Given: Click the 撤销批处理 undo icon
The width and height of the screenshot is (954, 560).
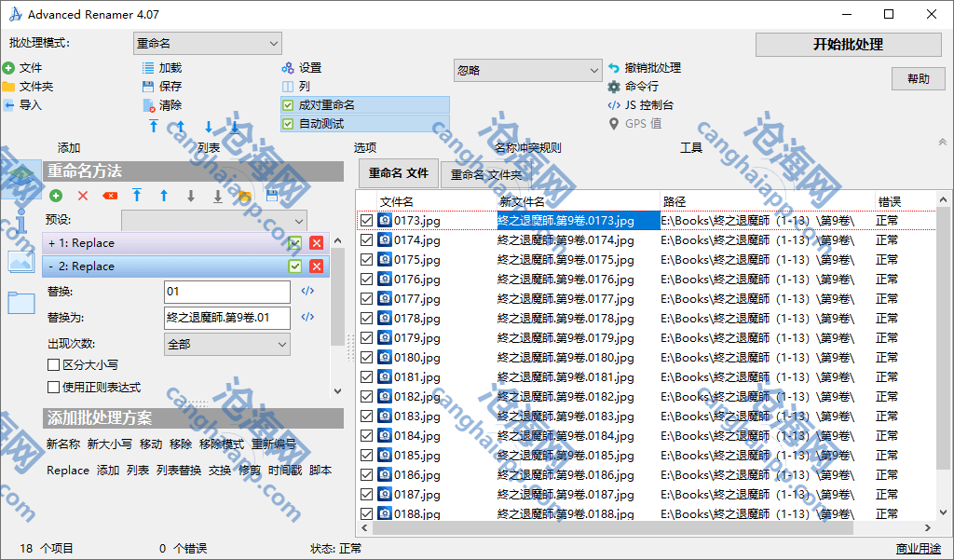Looking at the screenshot, I should click(x=614, y=68).
